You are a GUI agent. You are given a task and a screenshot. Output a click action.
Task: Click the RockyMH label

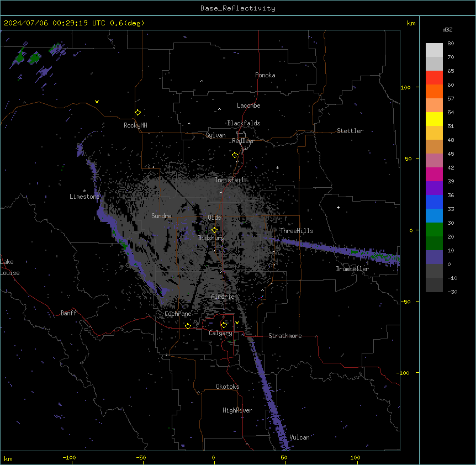pos(135,125)
